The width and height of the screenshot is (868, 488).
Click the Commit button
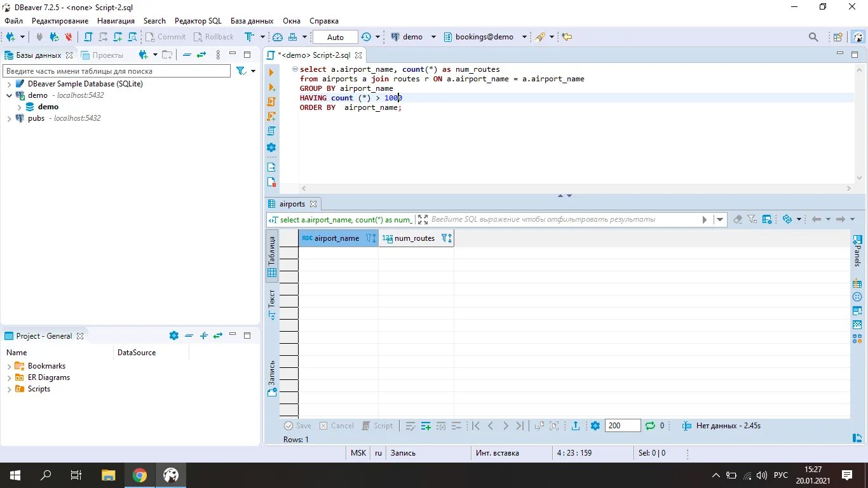click(x=165, y=37)
